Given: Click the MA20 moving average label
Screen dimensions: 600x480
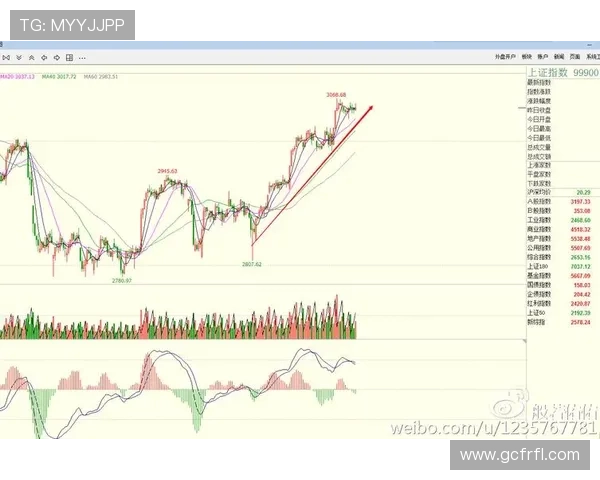Looking at the screenshot, I should coord(17,76).
